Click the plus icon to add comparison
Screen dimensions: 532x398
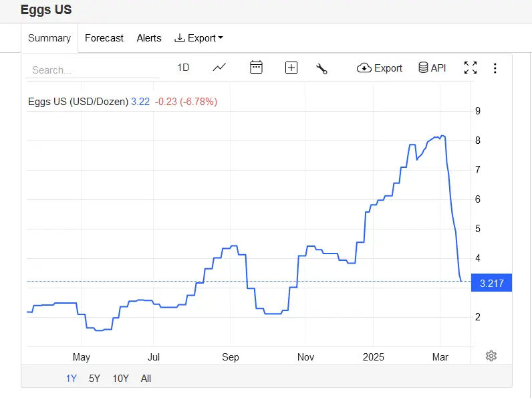coord(291,68)
